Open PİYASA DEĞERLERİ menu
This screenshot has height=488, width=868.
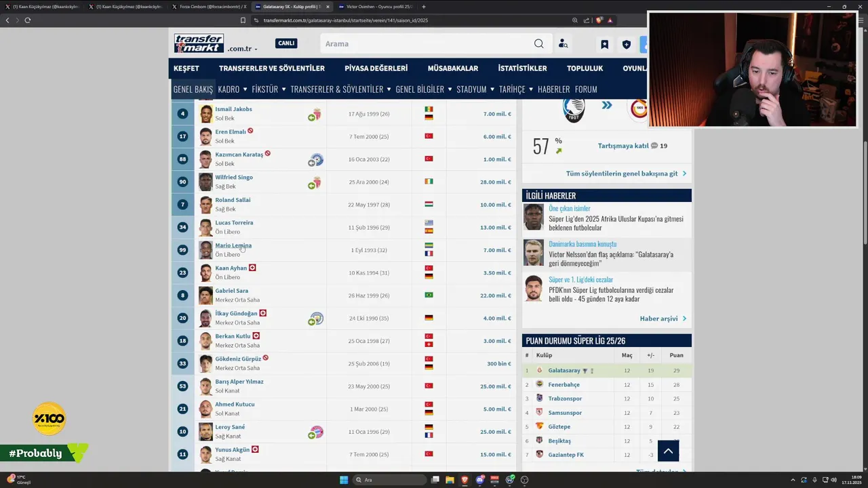point(376,68)
